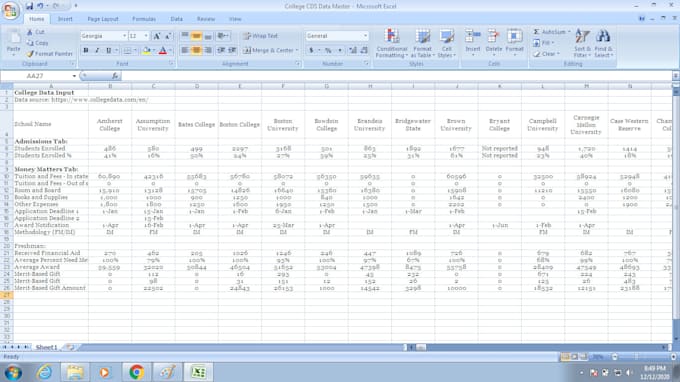Image resolution: width=680 pixels, height=382 pixels.
Task: Switch to the Review tab
Action: point(206,19)
